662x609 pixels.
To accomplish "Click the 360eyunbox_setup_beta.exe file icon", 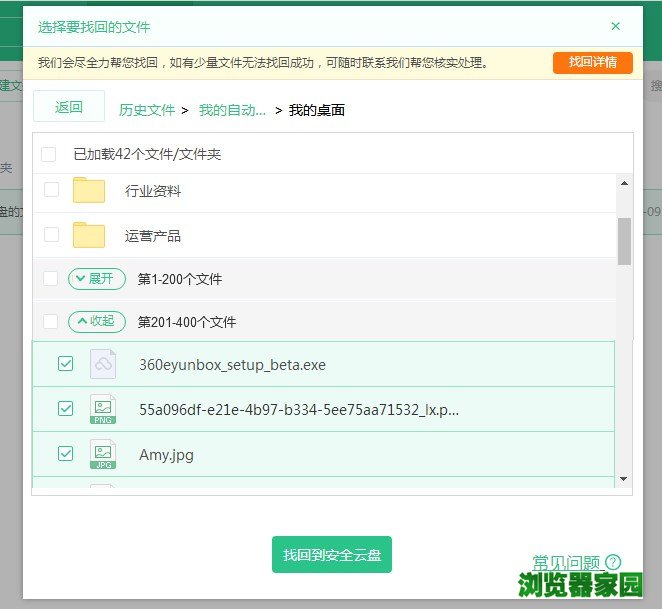I will (x=103, y=365).
